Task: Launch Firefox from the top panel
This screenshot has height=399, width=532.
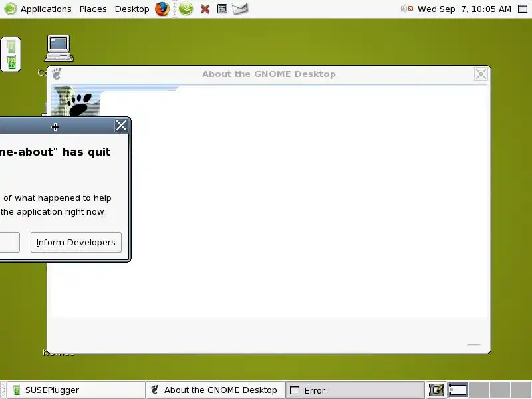Action: (162, 9)
